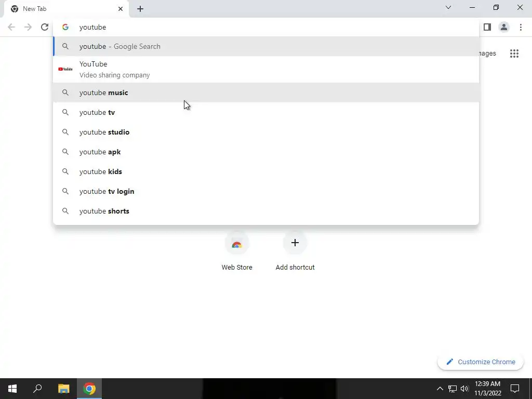Expand the tab search chevron
The width and height of the screenshot is (532, 399).
pos(448,7)
